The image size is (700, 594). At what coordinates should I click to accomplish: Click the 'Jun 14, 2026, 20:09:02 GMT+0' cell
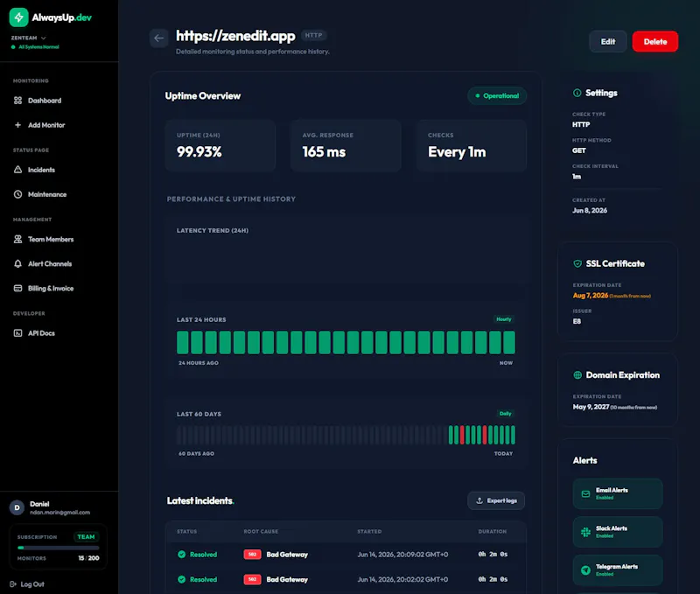[x=402, y=555]
